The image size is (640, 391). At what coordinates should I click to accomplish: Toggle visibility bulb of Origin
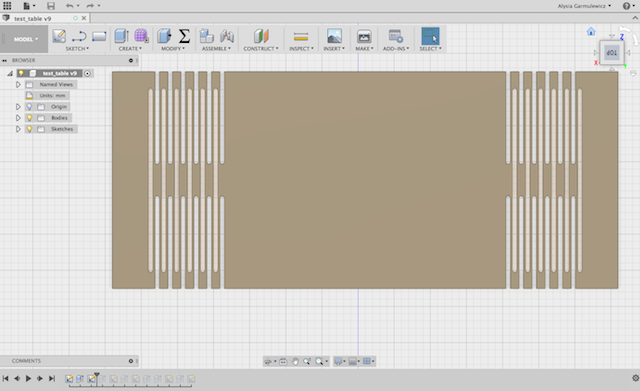[29, 107]
